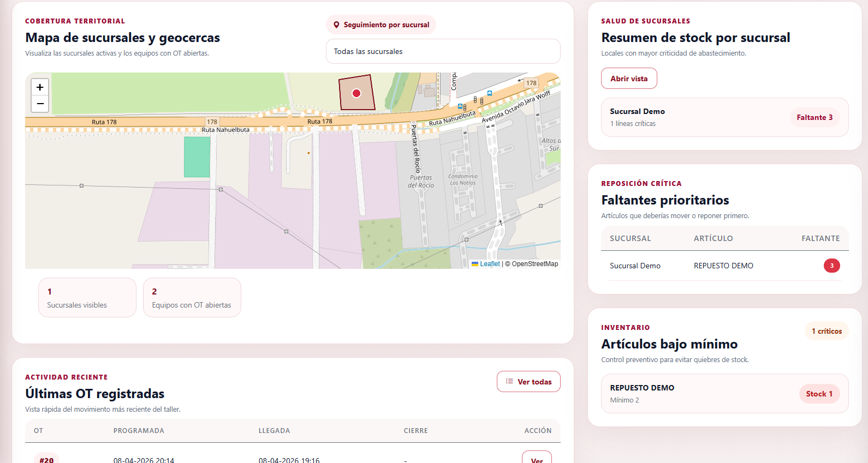Image resolution: width=868 pixels, height=463 pixels.
Task: Click the SUCURSAL column header
Action: 631,238
